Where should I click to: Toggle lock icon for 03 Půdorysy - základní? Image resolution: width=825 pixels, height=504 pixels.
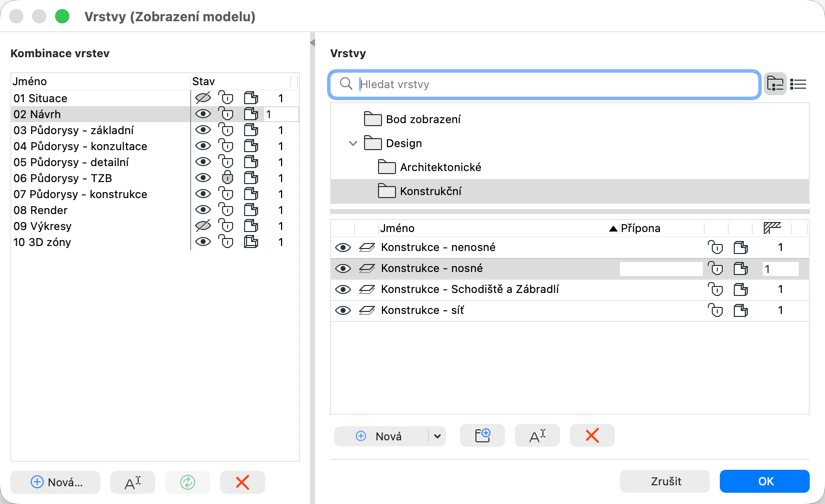tap(226, 130)
